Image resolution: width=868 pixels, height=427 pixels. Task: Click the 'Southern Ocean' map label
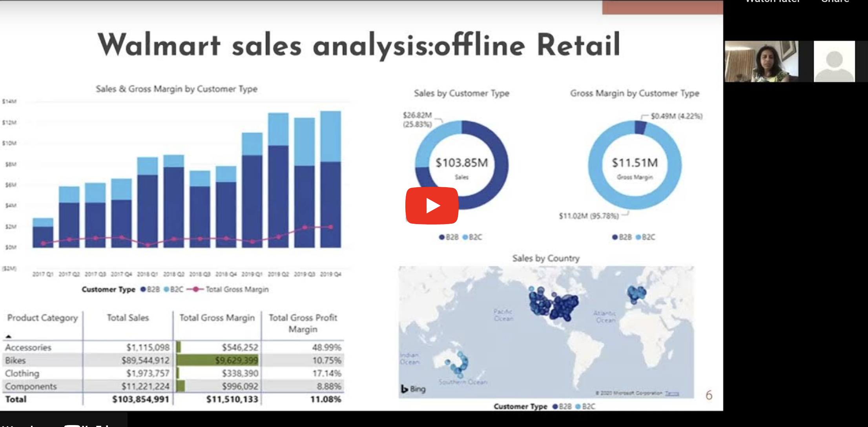click(x=463, y=382)
